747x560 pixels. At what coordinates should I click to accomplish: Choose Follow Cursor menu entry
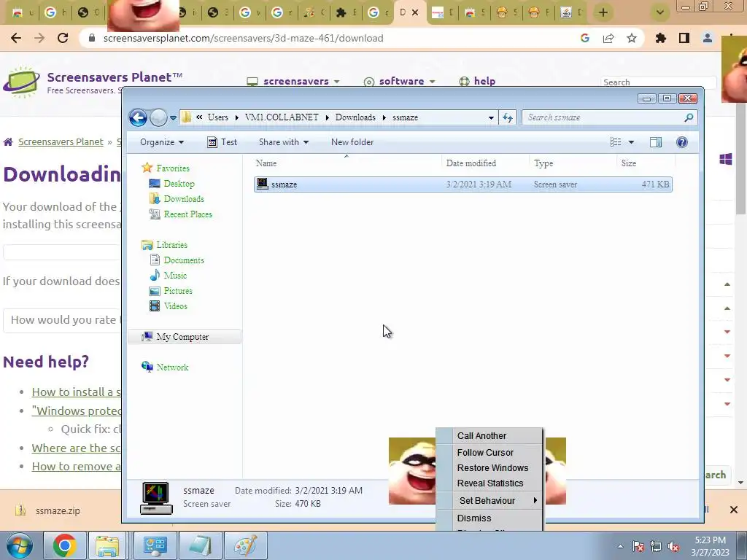(489, 452)
